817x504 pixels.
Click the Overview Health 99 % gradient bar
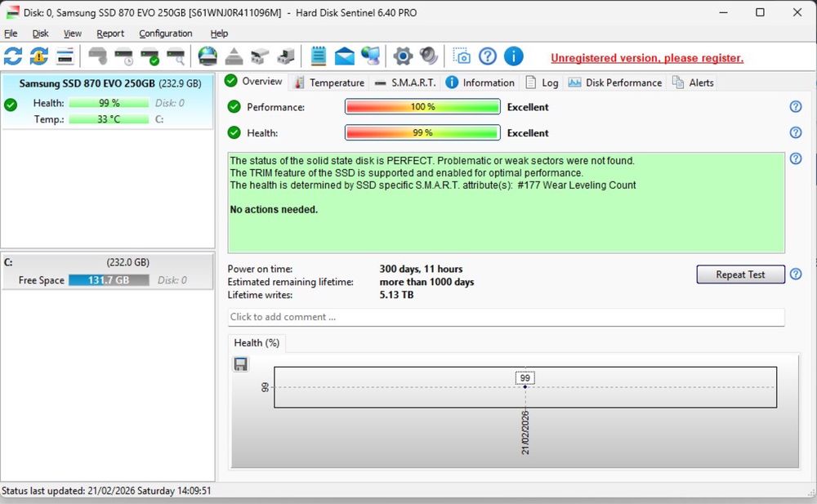coord(422,132)
